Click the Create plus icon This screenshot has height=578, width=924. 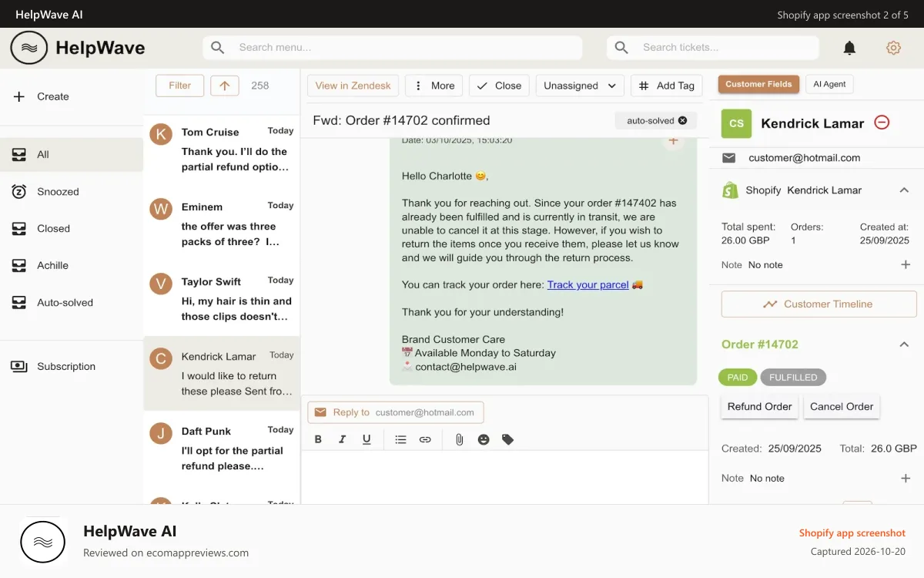coord(19,96)
